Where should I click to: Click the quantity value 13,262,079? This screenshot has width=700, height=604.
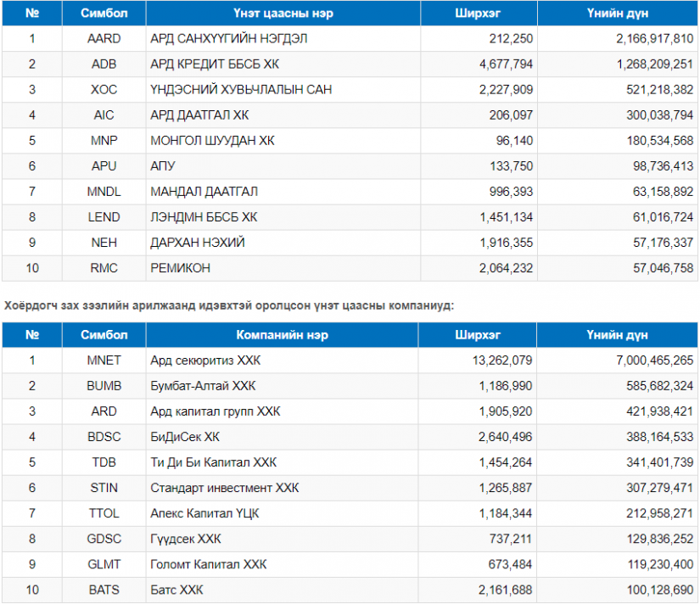click(x=502, y=361)
